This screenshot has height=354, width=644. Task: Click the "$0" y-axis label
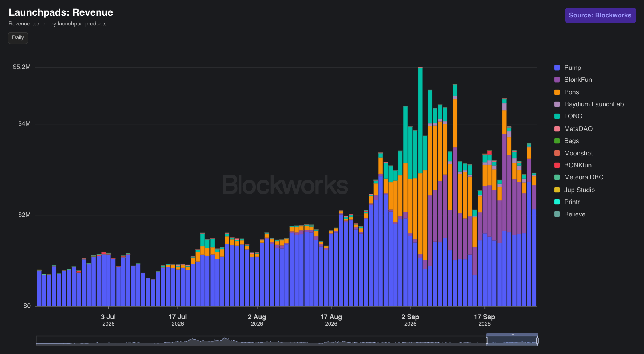27,306
